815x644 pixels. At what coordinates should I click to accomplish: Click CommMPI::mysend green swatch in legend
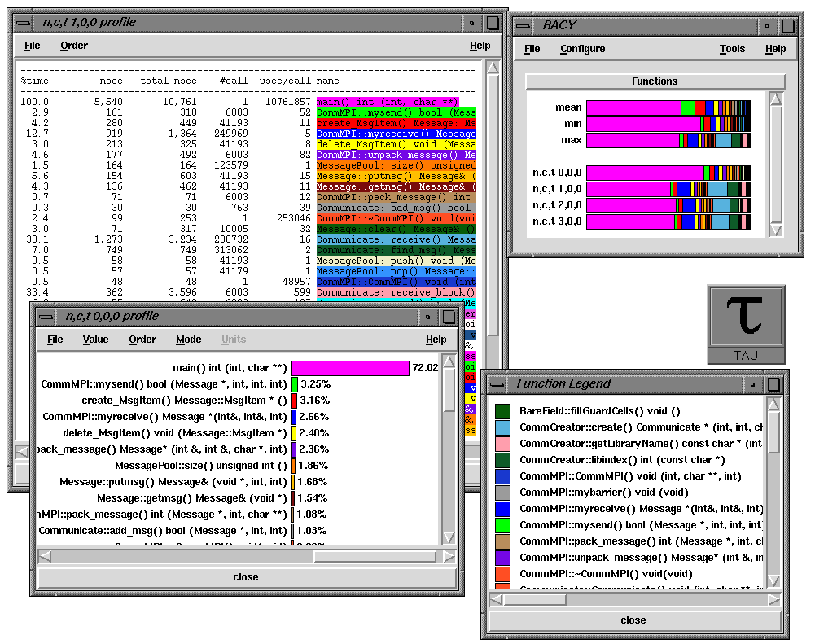pos(502,525)
